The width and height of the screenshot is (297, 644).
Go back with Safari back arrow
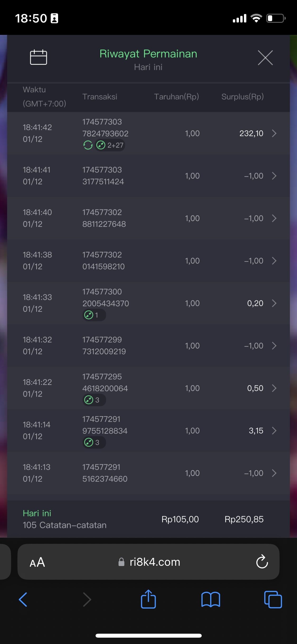[23, 599]
